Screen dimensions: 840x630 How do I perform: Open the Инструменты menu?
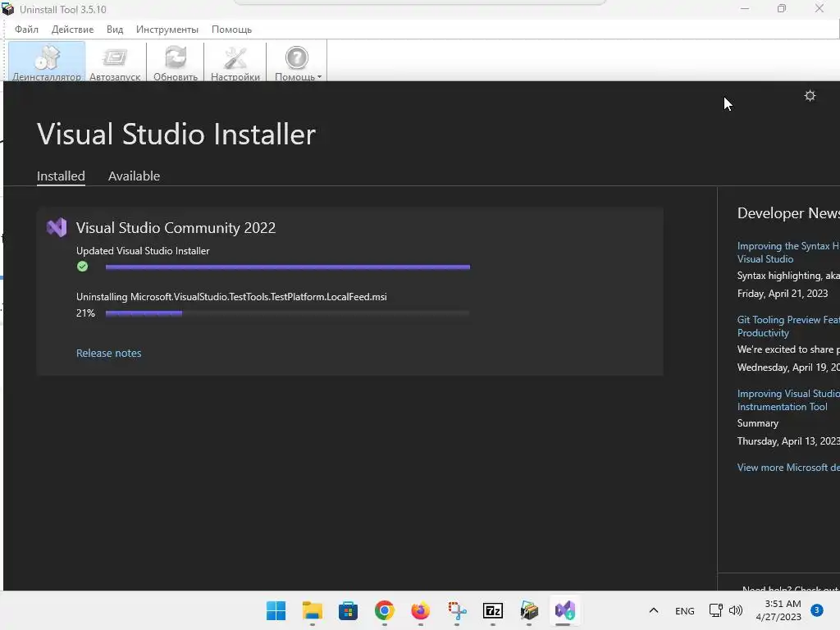167,30
